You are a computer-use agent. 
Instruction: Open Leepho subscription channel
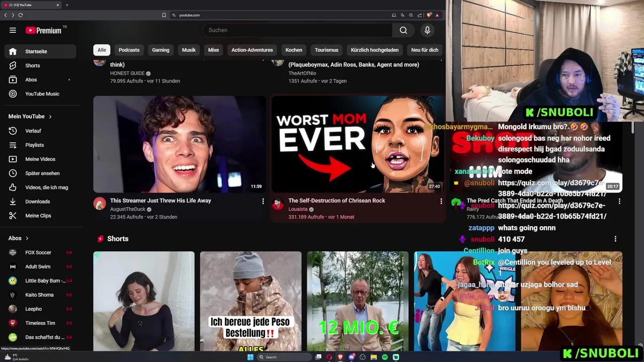(x=40, y=309)
